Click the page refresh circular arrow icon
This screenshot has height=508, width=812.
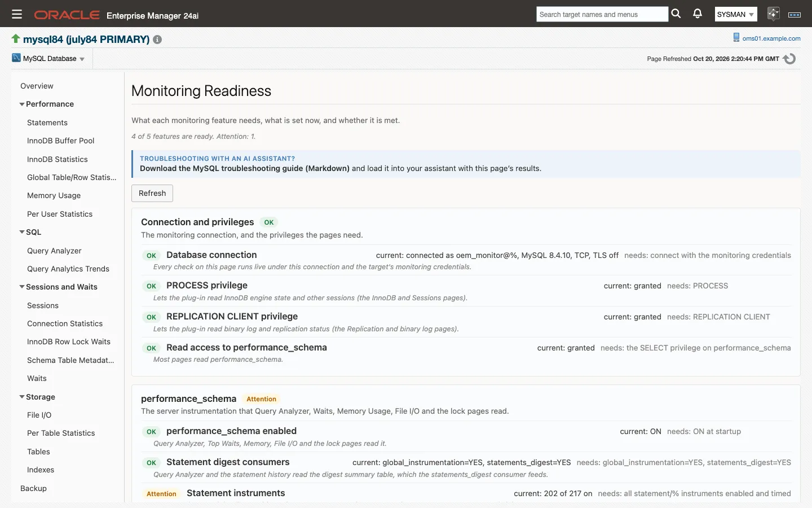pos(789,58)
